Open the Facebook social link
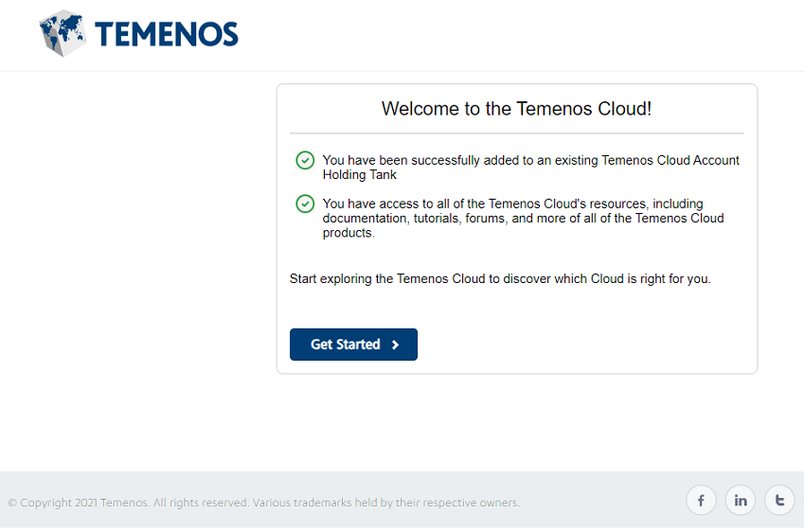The height and width of the screenshot is (532, 804). [x=701, y=501]
